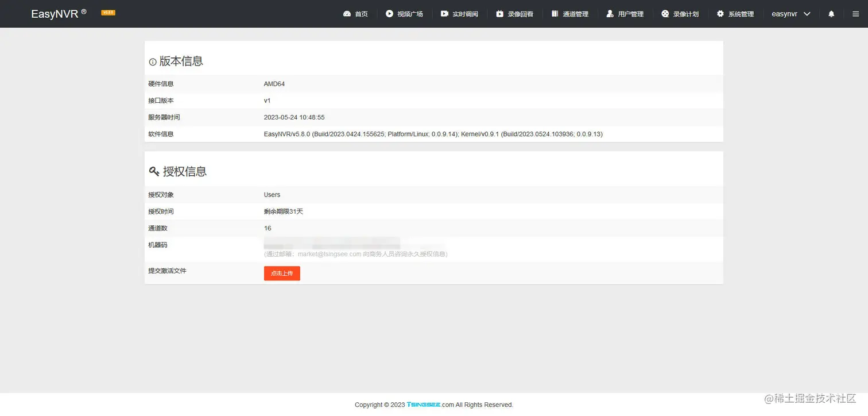This screenshot has width=868, height=416.
Task: Click the 用户管理 user icon
Action: point(610,14)
